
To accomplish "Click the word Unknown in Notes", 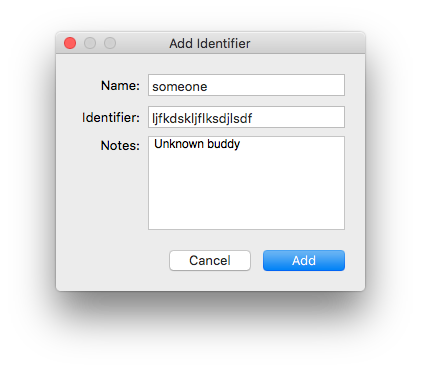I will point(179,144).
